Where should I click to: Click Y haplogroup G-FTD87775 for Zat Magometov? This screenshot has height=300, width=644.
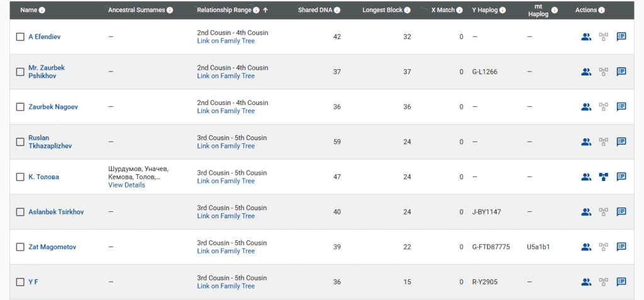(x=491, y=247)
